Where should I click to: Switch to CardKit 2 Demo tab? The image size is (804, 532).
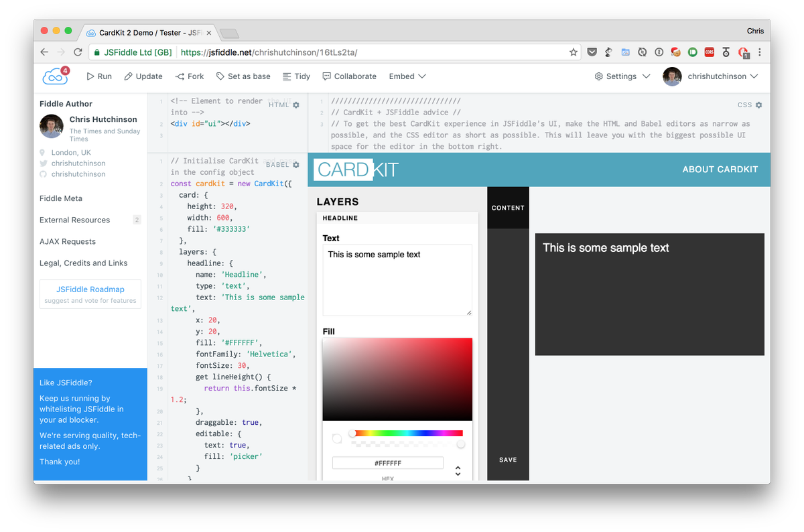click(149, 32)
